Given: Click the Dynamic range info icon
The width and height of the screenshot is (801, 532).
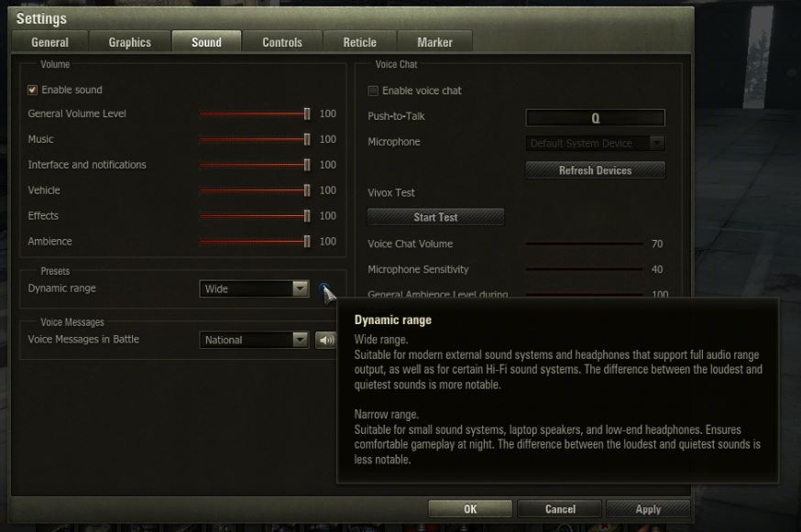Looking at the screenshot, I should 325,290.
